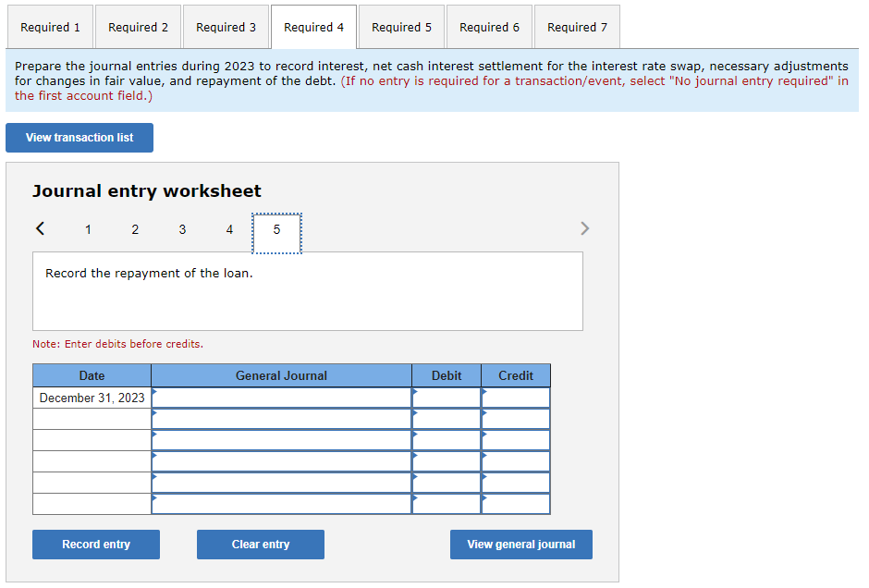The height and width of the screenshot is (588, 869).
Task: Select journal entry step 3
Action: tap(182, 228)
